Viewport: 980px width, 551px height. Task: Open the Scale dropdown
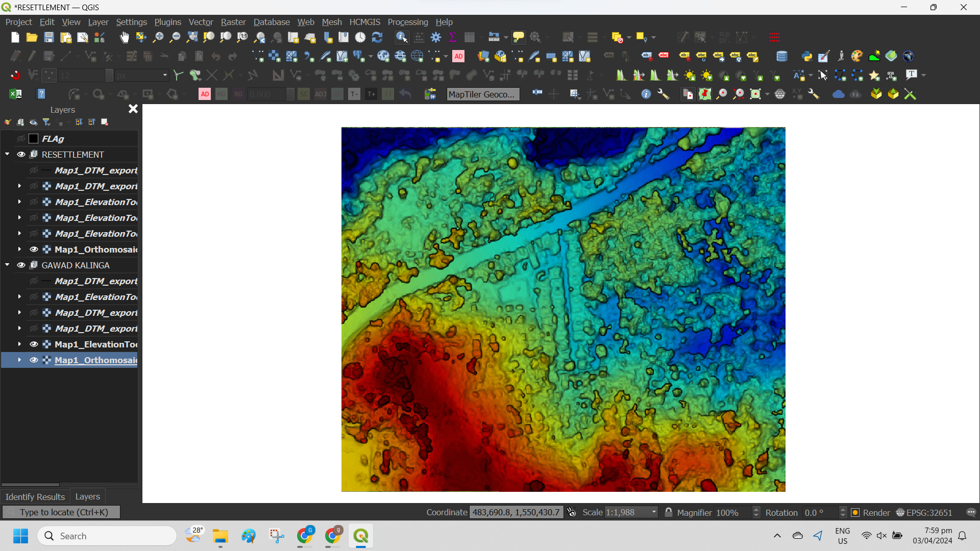click(x=654, y=512)
